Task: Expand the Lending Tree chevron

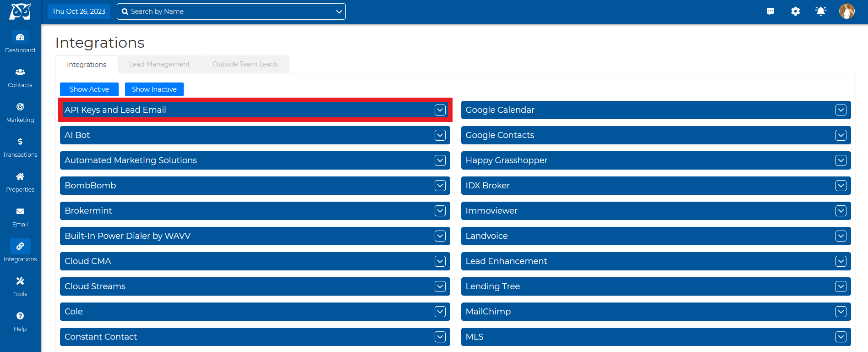Action: [841, 286]
